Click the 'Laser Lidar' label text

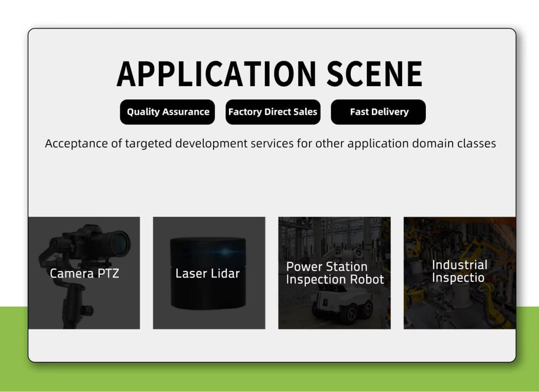tap(207, 273)
